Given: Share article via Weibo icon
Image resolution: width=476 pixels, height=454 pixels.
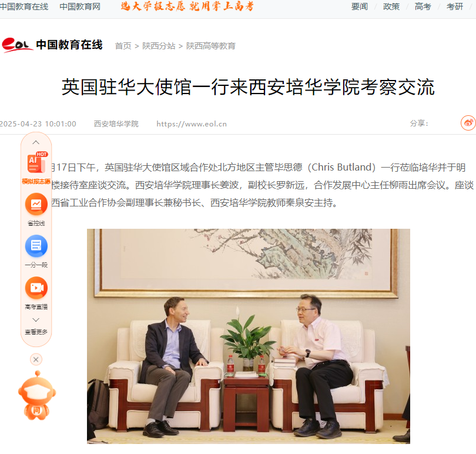Looking at the screenshot, I should pyautogui.click(x=468, y=123).
